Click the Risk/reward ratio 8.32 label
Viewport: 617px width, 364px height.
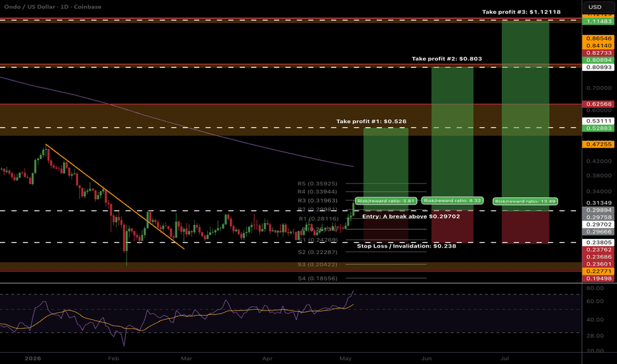(452, 201)
